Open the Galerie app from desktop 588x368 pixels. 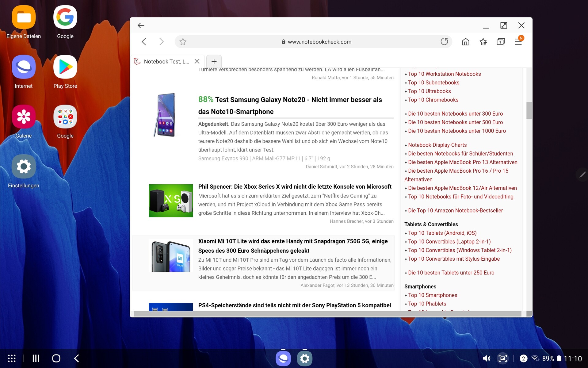coord(24,117)
